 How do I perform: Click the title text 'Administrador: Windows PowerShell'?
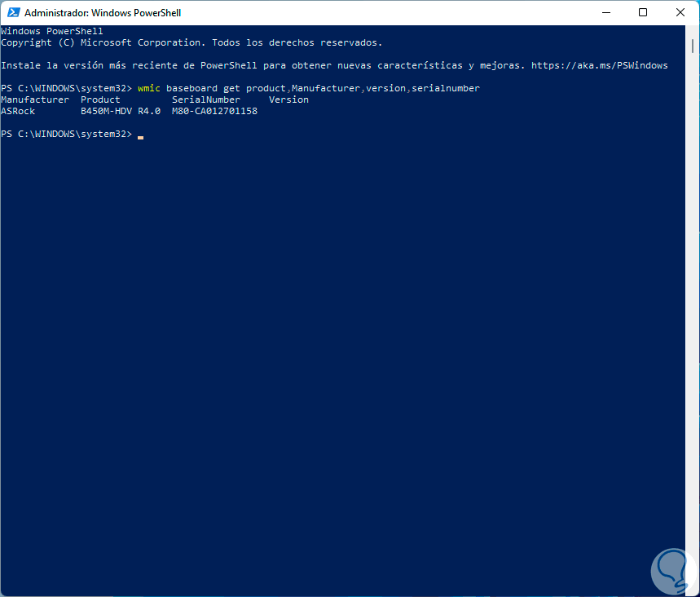(x=103, y=13)
